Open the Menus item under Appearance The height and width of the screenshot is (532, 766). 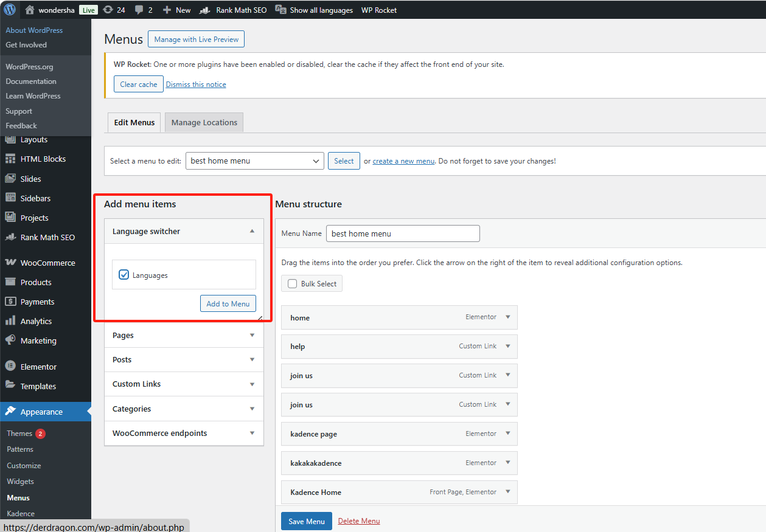tap(18, 497)
